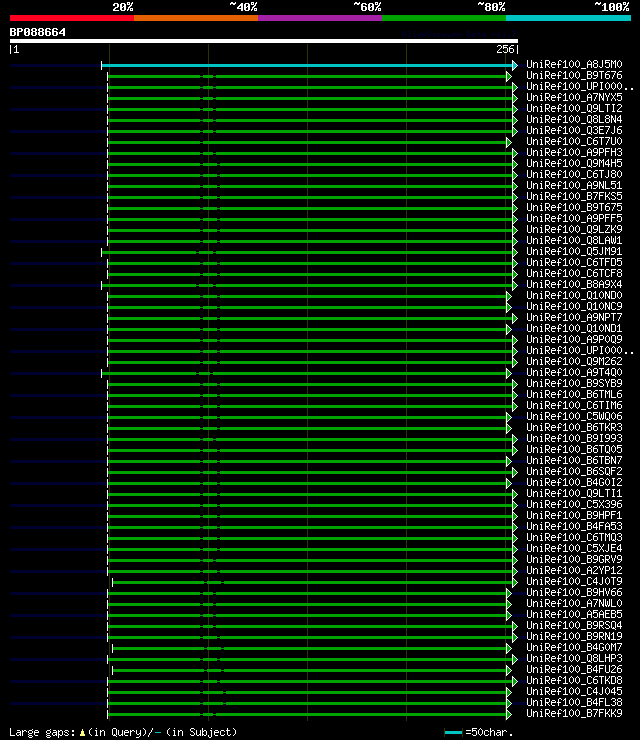The width and height of the screenshot is (640, 740).
Task: Click UniRef100_C6TCF8 label
Action: coord(574,274)
